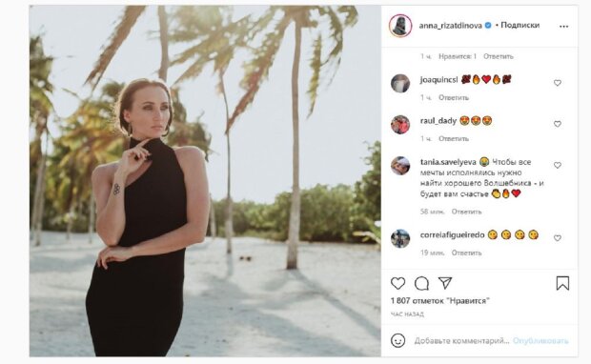The height and width of the screenshot is (364, 591).
Task: Reply to joaquincsl with Ответить
Action: click(454, 97)
